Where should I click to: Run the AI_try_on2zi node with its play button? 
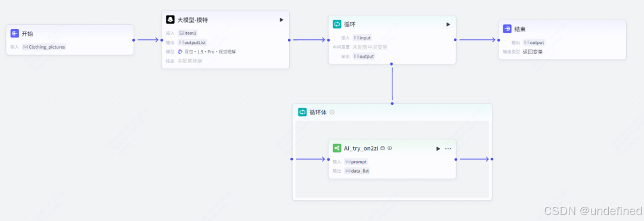(438, 148)
